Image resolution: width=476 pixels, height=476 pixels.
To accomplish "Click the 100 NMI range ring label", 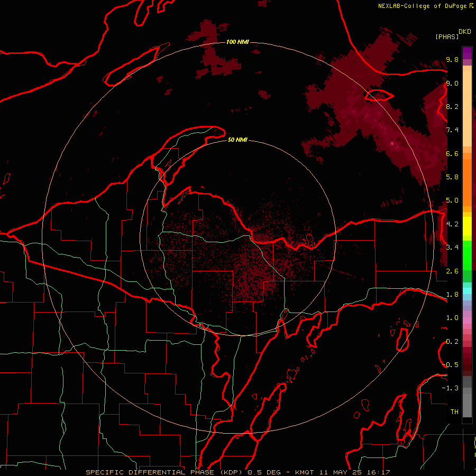I will coord(237,42).
